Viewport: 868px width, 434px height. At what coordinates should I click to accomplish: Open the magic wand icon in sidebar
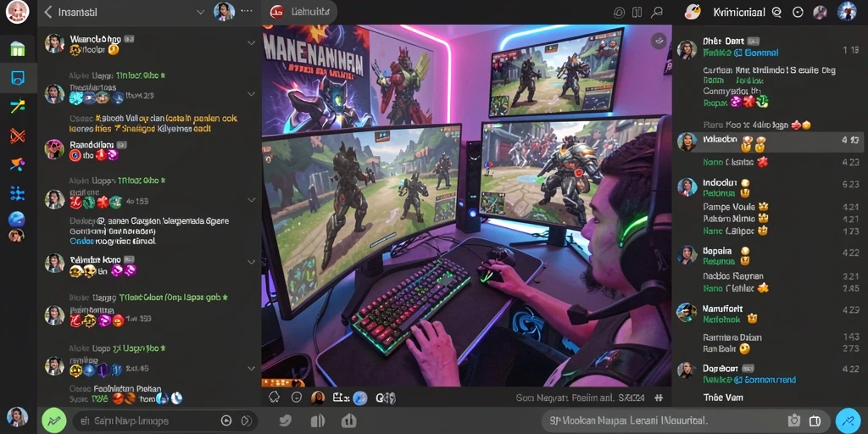coord(18,106)
